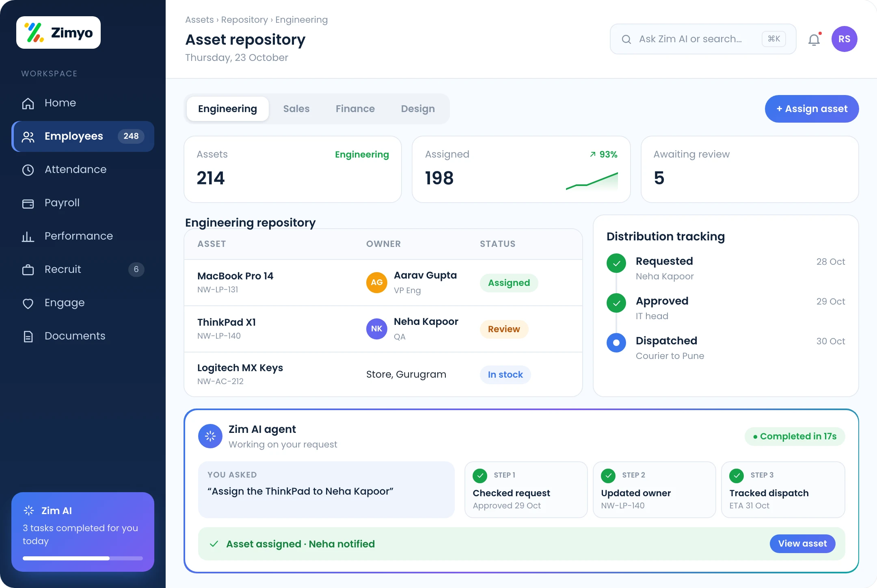
Task: Click the Repository breadcrumb link
Action: tap(244, 20)
